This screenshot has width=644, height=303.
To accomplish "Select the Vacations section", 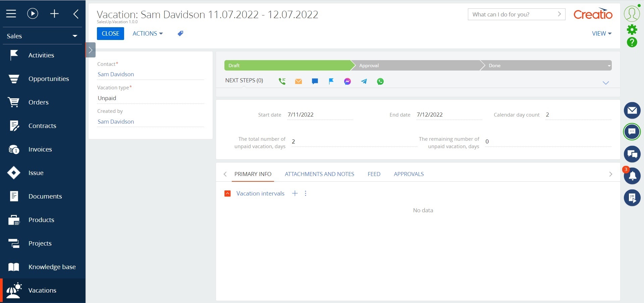I will [x=43, y=290].
